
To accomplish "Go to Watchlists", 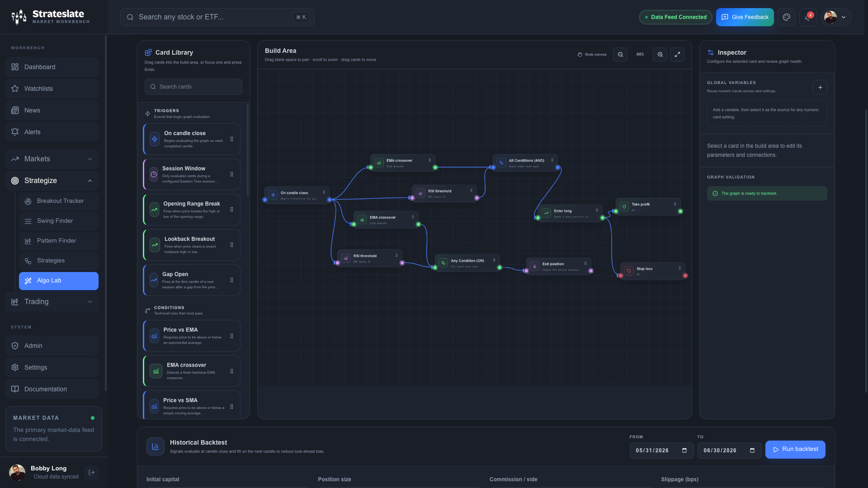I will [x=52, y=89].
